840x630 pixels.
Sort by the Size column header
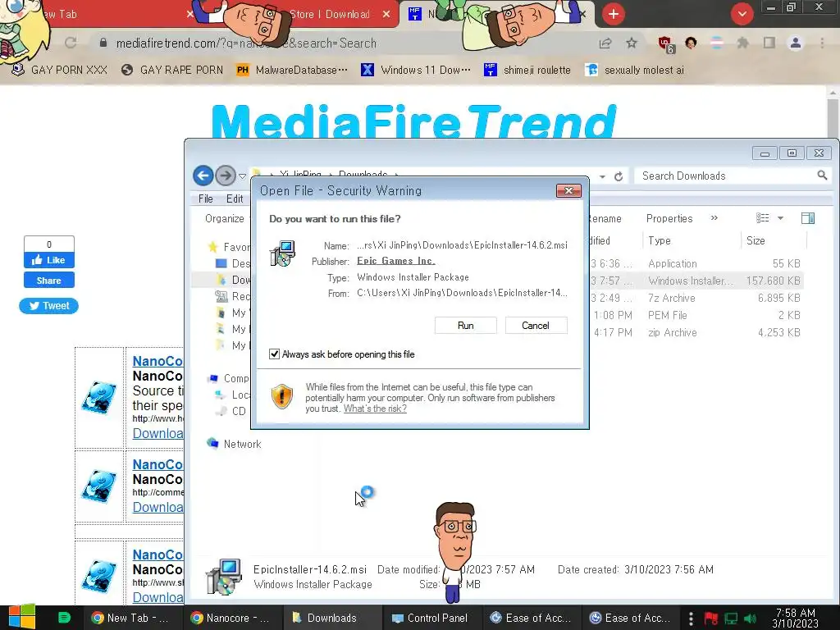click(756, 241)
